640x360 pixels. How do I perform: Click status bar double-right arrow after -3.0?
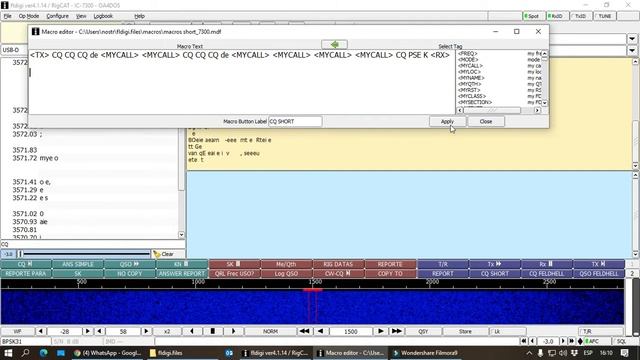[x=571, y=341]
